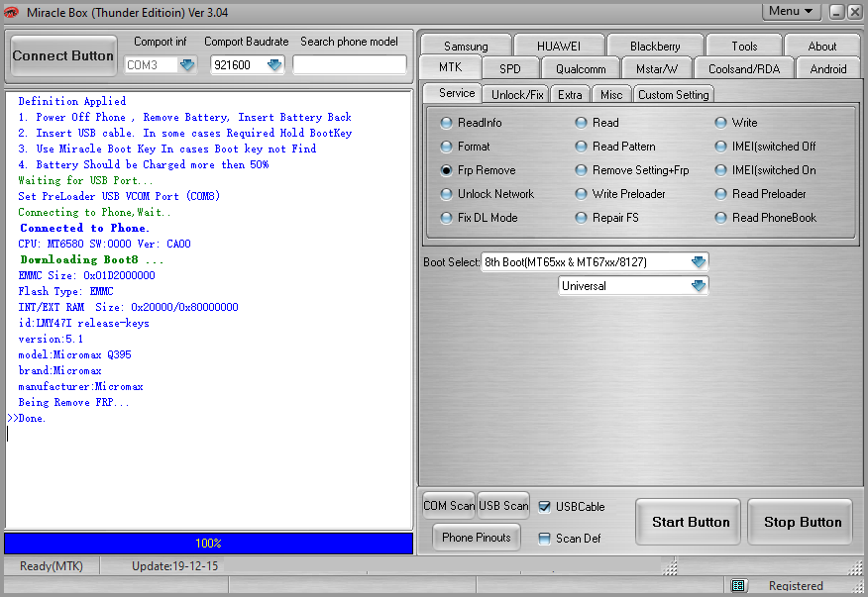
Task: Select the Misc sub-tab
Action: [611, 95]
